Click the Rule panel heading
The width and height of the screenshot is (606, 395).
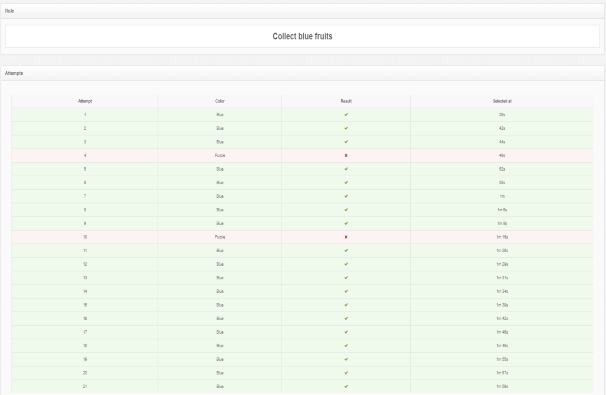click(x=9, y=11)
